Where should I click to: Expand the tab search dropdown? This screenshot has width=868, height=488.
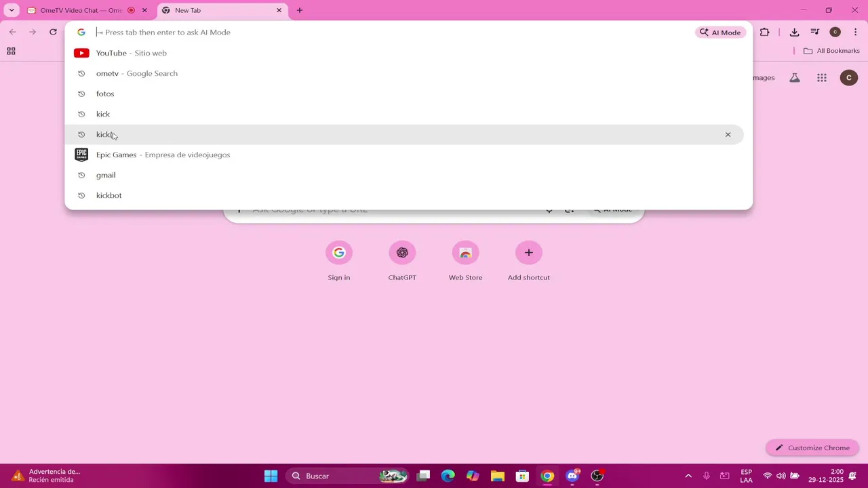tap(12, 10)
